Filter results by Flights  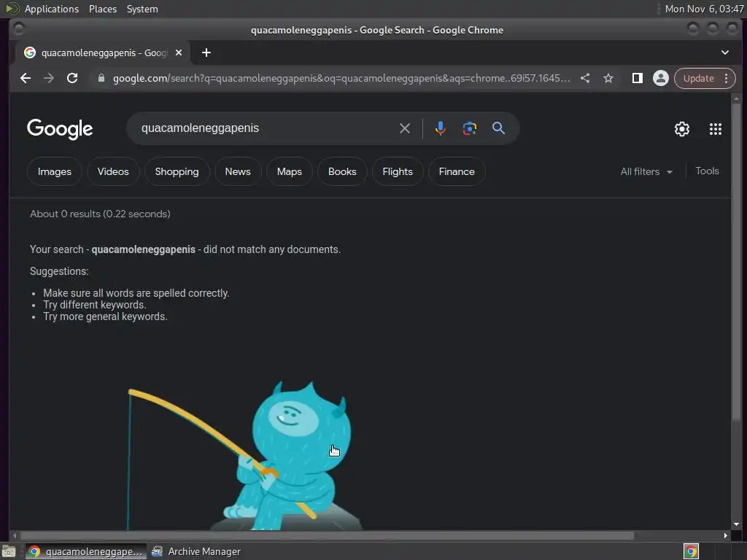point(398,171)
